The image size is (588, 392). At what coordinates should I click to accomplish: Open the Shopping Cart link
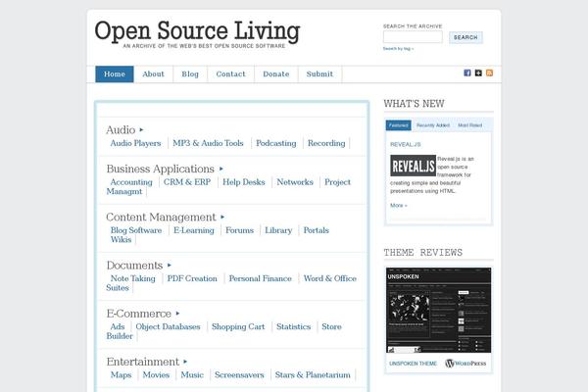238,326
